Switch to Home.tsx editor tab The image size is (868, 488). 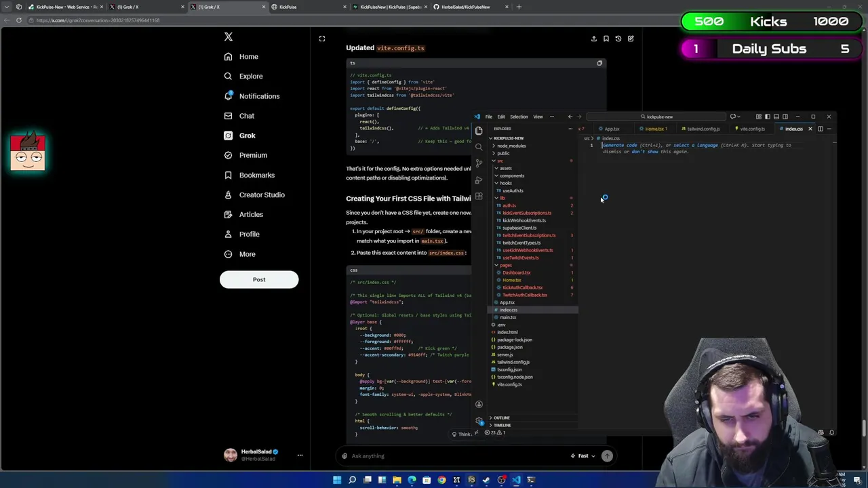[655, 129]
